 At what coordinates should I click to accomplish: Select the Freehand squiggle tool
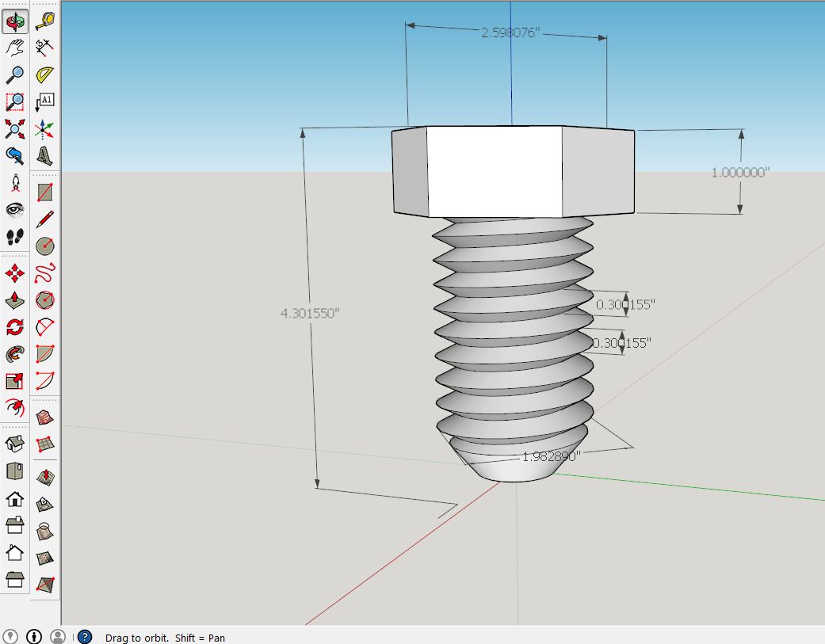(x=45, y=272)
